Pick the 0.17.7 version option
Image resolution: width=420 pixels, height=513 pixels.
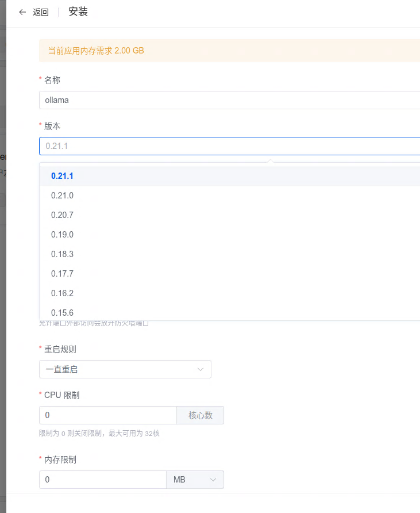(62, 274)
